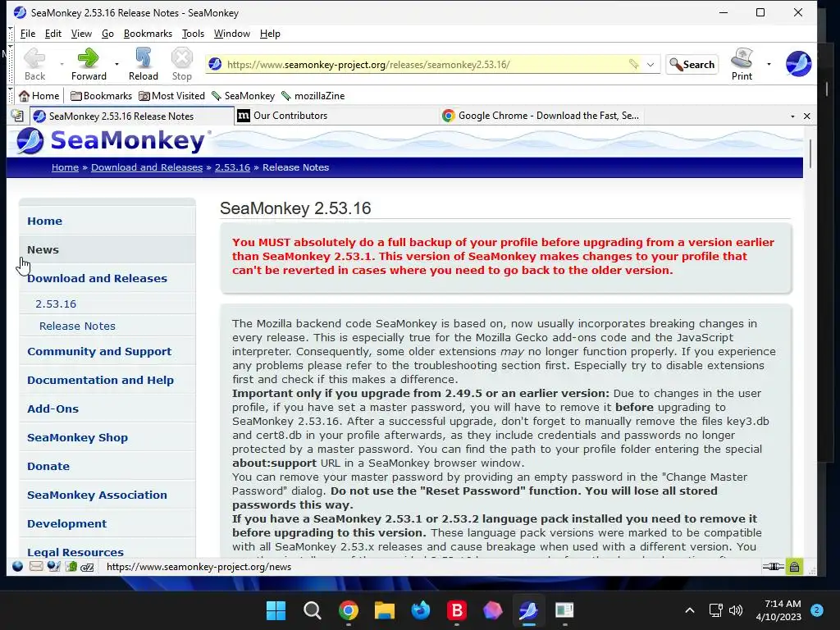This screenshot has height=630, width=840.
Task: Click the Home breadcrumb link
Action: [65, 167]
